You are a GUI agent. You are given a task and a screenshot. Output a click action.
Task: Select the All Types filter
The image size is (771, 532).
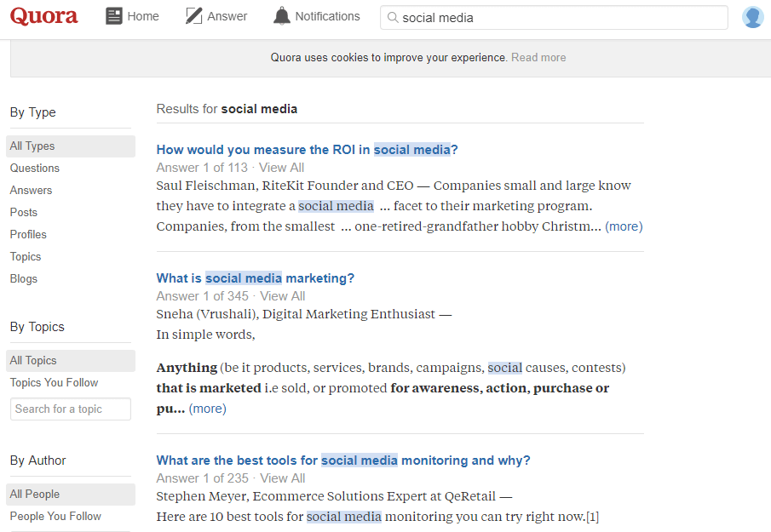(71, 146)
